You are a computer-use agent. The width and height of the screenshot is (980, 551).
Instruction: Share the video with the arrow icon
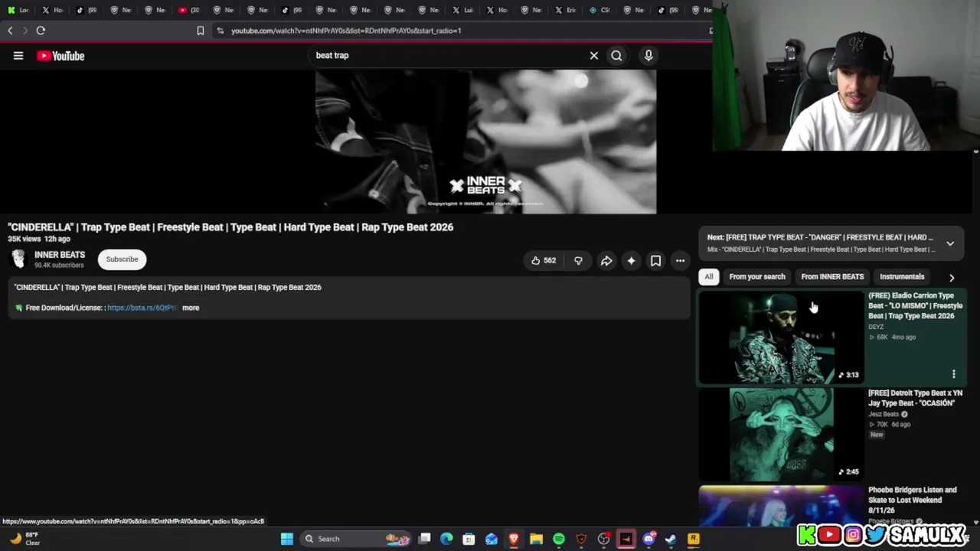point(606,261)
